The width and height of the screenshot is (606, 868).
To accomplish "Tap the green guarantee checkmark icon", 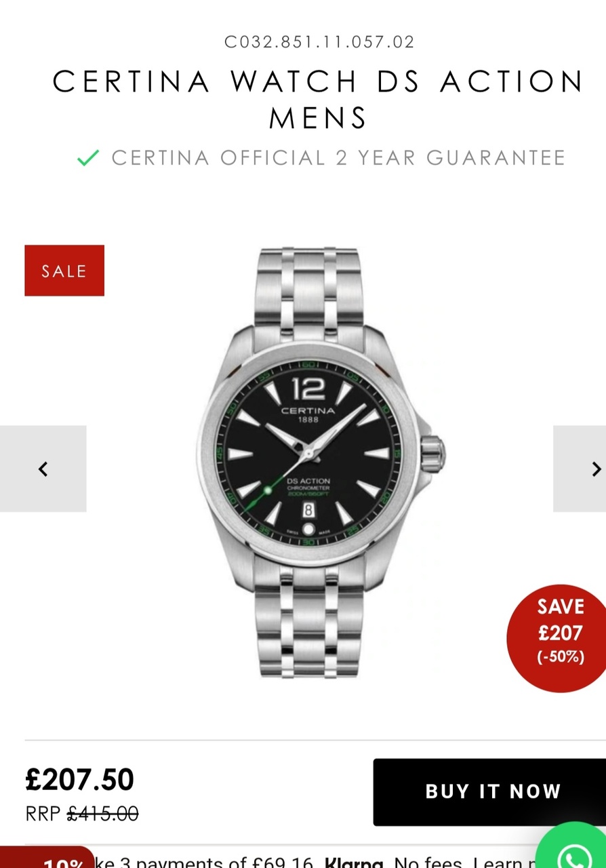I will [x=88, y=158].
